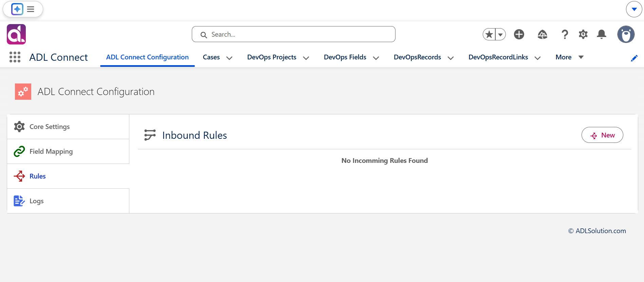Expand DevOpsRecordLinks tab chevron
Image resolution: width=644 pixels, height=282 pixels.
(x=537, y=58)
